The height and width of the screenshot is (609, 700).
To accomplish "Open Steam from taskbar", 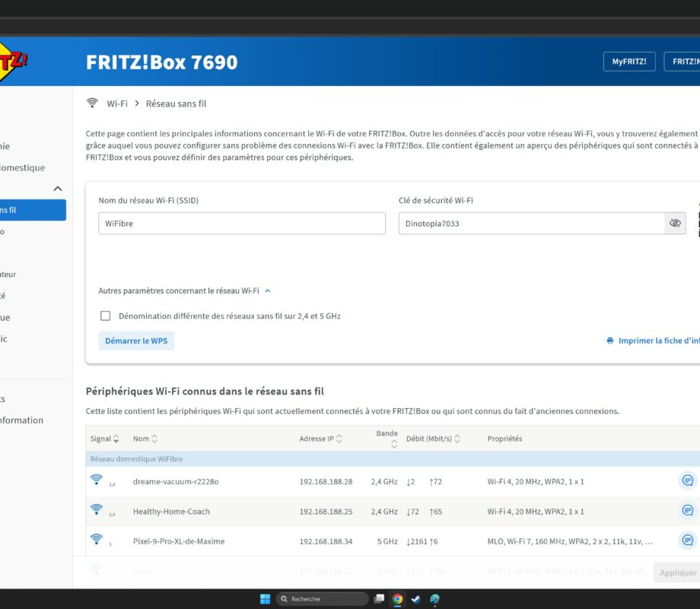I will point(416,599).
